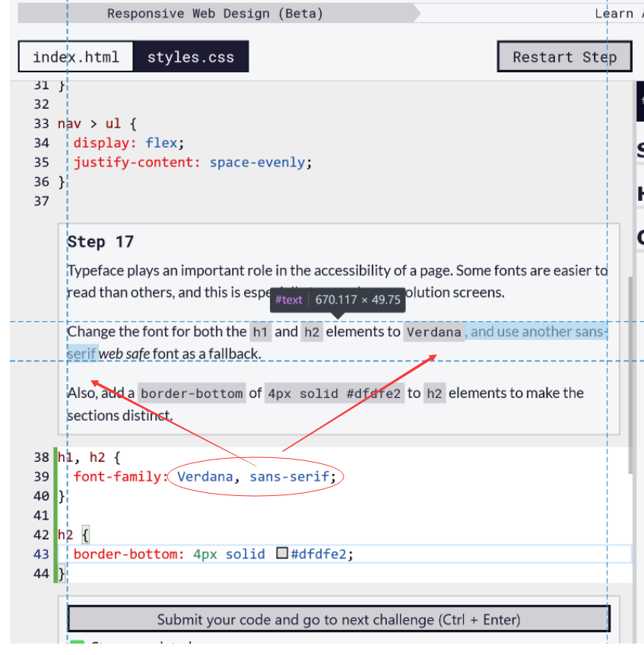644x655 pixels.
Task: Select the styles.css tab
Action: (x=191, y=56)
